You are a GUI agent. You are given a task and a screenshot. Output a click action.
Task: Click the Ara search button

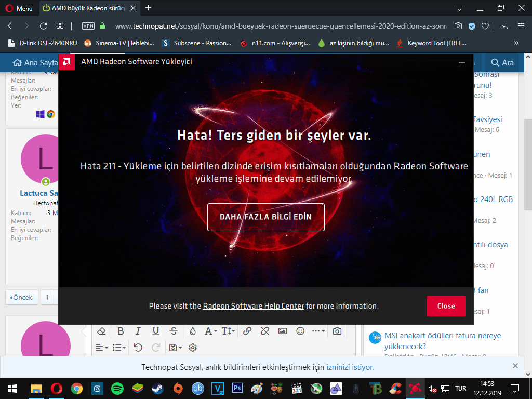(x=502, y=63)
